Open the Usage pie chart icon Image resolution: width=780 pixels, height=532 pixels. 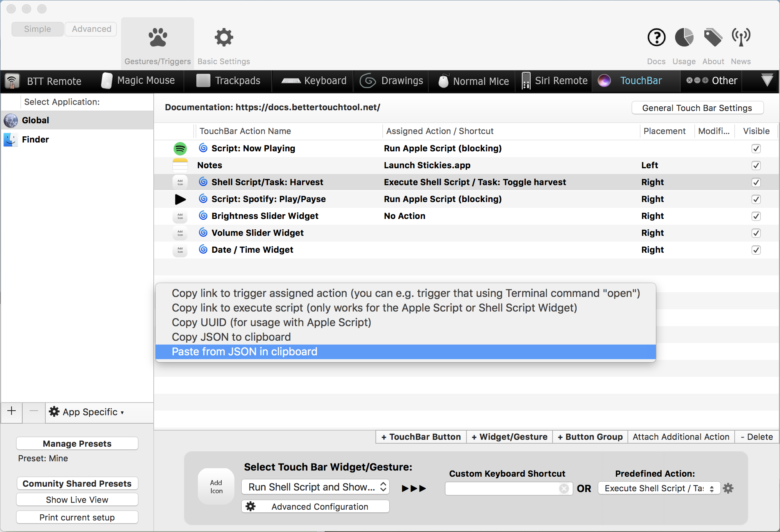pyautogui.click(x=684, y=38)
